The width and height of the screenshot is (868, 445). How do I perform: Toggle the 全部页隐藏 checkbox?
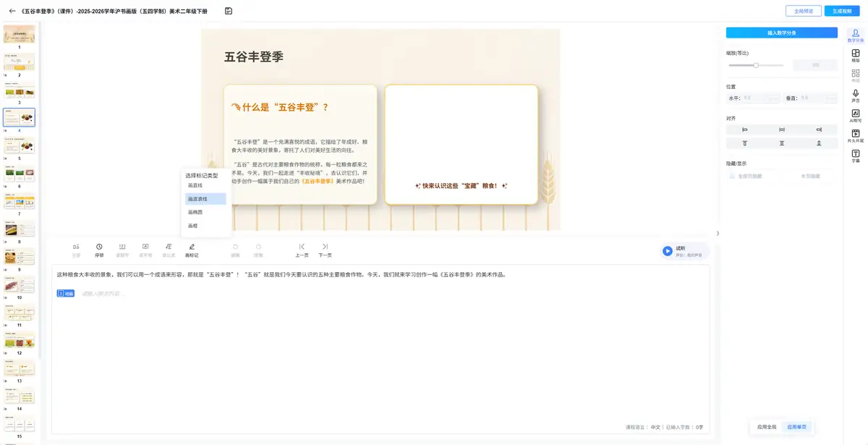coord(732,176)
